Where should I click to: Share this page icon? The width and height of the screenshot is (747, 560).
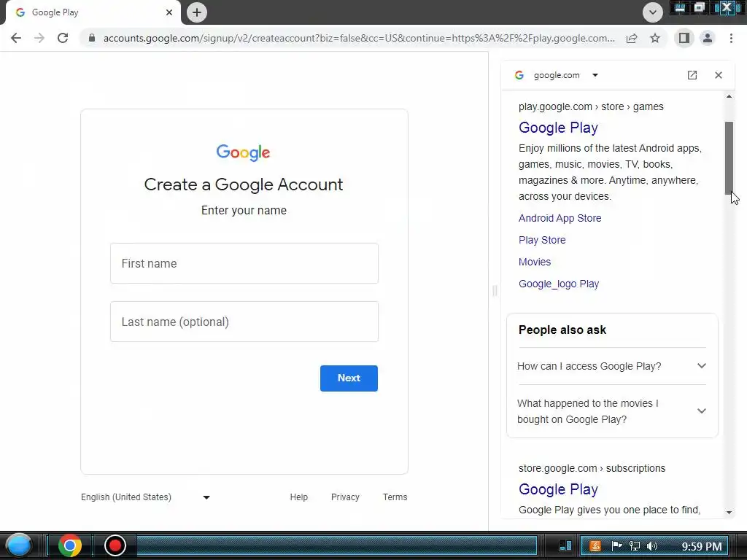pos(632,38)
